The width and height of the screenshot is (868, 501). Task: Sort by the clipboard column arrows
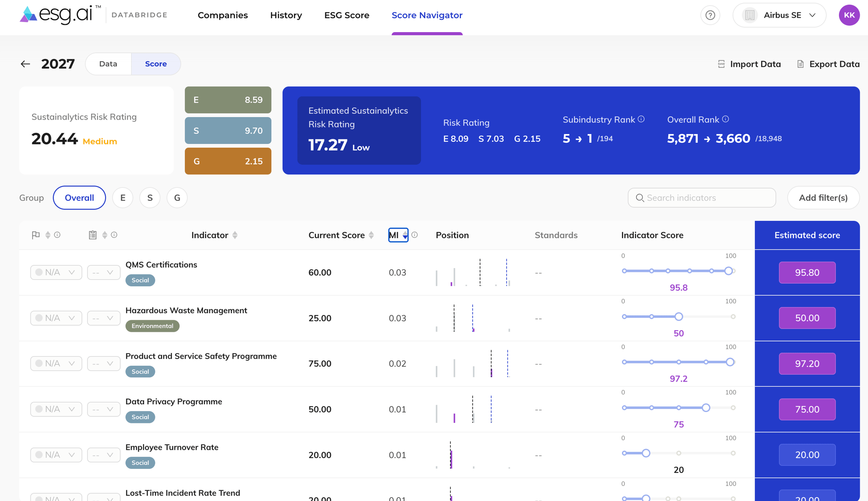coord(105,235)
